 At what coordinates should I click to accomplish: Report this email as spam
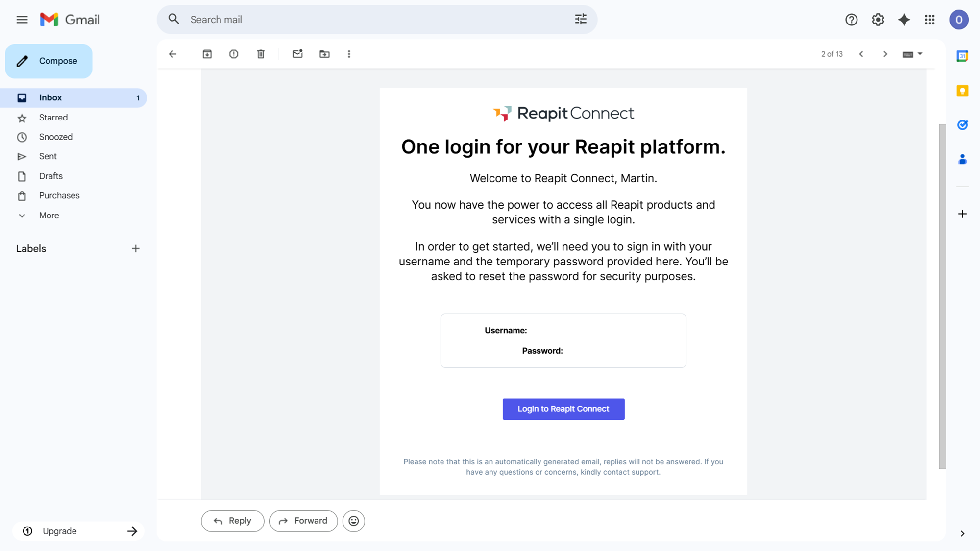coord(234,54)
